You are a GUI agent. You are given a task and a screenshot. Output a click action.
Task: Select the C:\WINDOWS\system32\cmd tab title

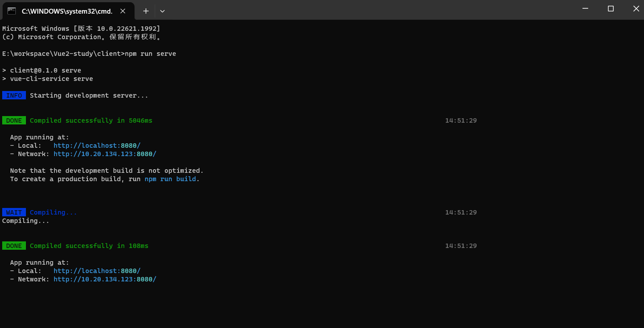(67, 11)
